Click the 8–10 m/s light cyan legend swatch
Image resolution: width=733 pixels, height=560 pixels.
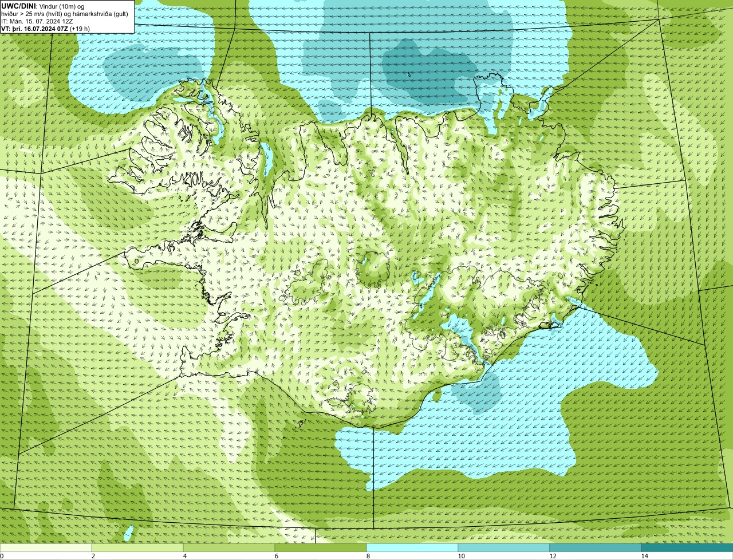412,547
